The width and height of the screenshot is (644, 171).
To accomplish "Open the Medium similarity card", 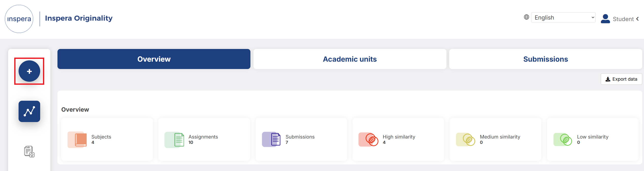I will point(496,139).
